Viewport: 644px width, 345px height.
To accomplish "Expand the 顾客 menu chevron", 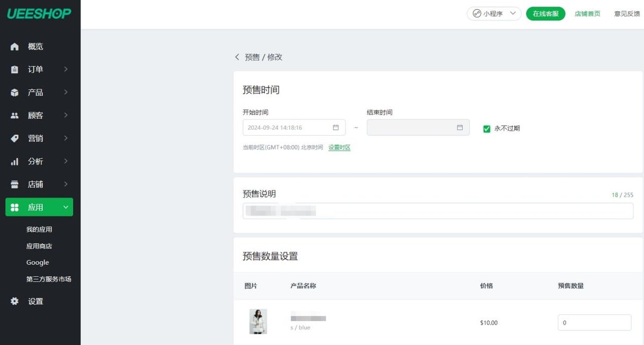I will [x=65, y=115].
